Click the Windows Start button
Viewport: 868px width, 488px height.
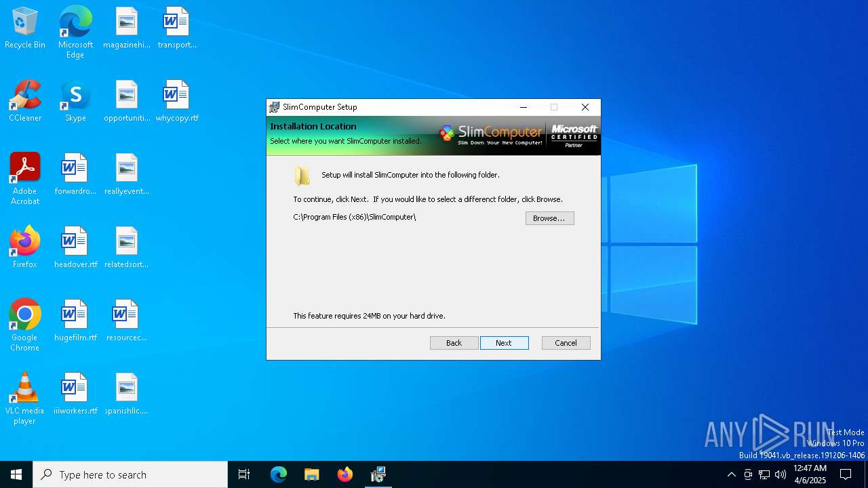[x=16, y=474]
